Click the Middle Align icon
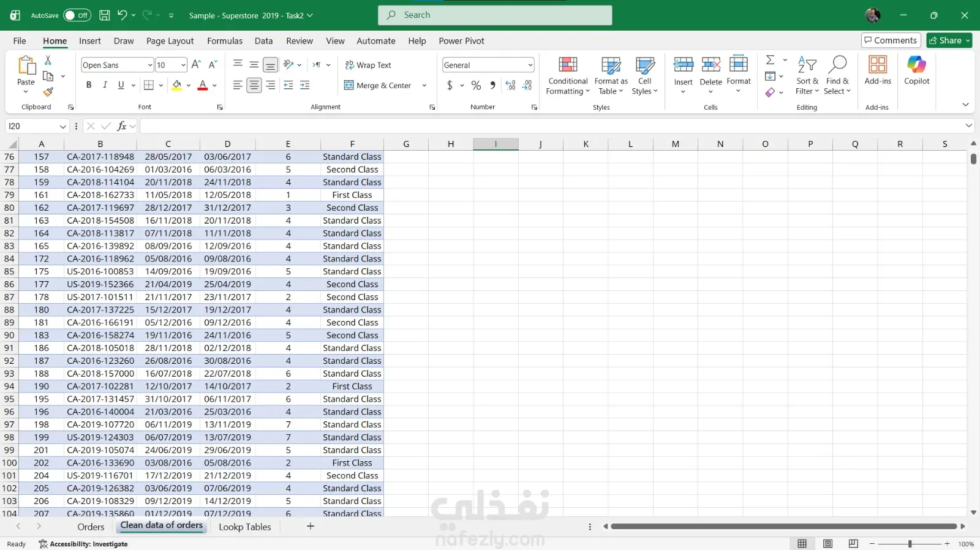Image resolution: width=980 pixels, height=550 pixels. [x=254, y=64]
